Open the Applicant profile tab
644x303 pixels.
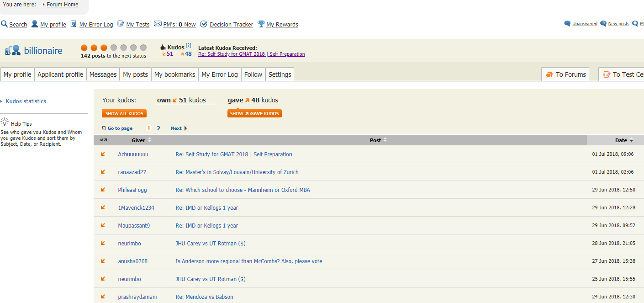click(x=60, y=74)
